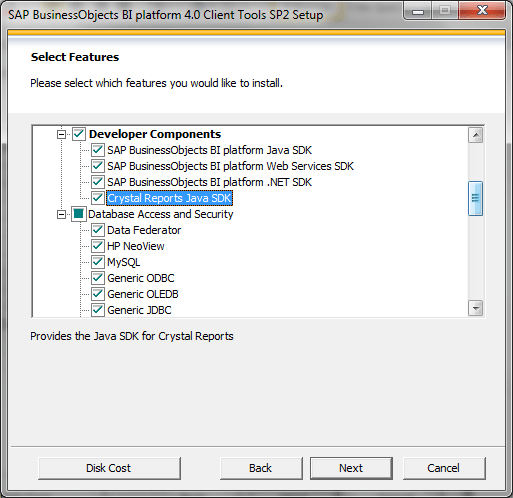Select the HP NeoView label
The image size is (513, 498).
tap(136, 246)
